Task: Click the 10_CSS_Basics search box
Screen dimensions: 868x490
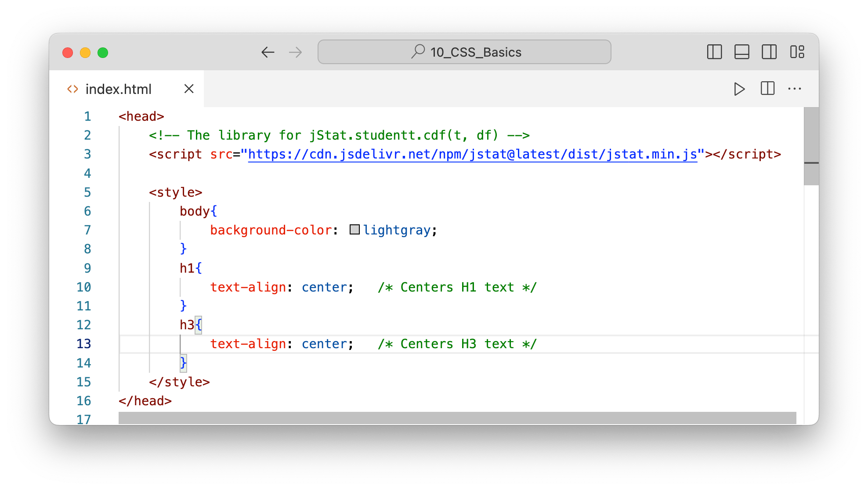Action: coord(464,52)
